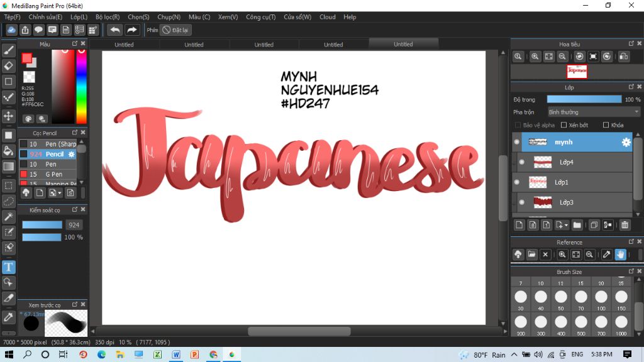The width and height of the screenshot is (644, 362).
Task: Toggle the Bảo vệ alpha checkbox
Action: (x=518, y=125)
